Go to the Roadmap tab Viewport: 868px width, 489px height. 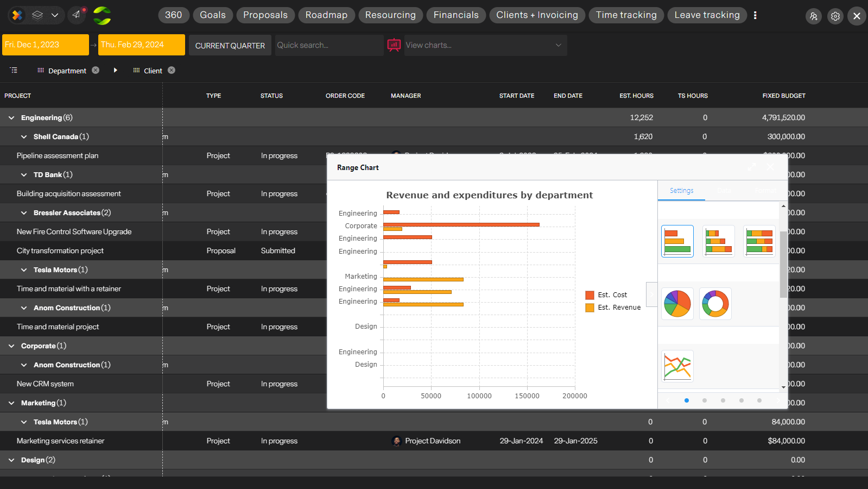pos(326,15)
